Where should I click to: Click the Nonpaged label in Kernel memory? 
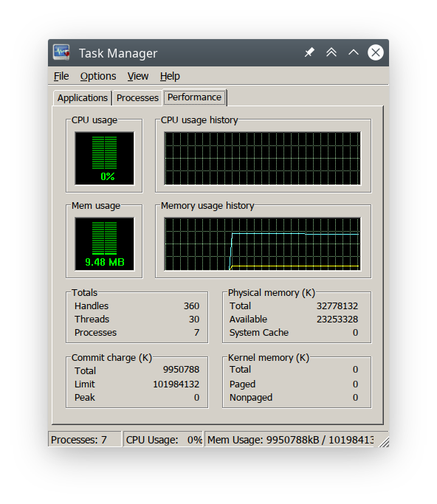pos(251,398)
